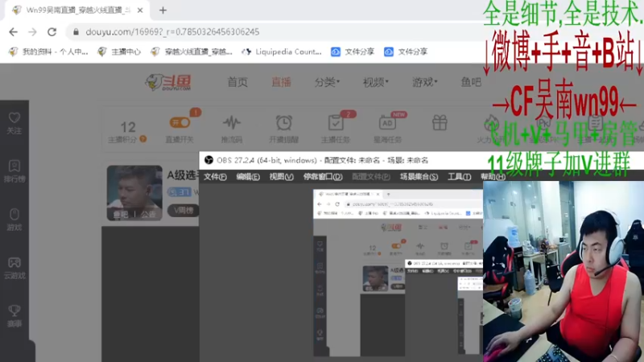Open OBS 配置文件(P) menu
Viewport: 644px width, 362px height.
[371, 176]
